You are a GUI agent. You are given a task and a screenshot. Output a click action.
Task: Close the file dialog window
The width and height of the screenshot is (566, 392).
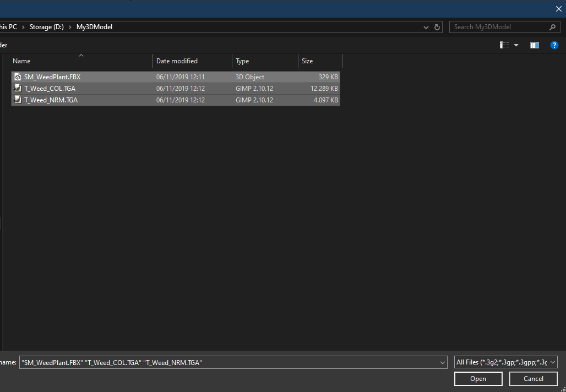tap(558, 9)
